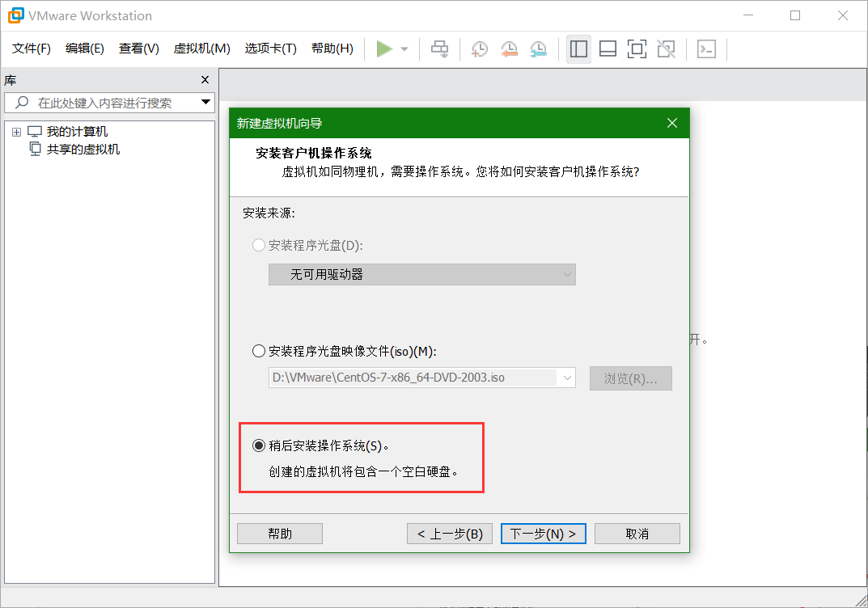Click the Send Ctrl+Alt+Del toolbar icon
Screen dimensions: 868x608
coord(440,49)
